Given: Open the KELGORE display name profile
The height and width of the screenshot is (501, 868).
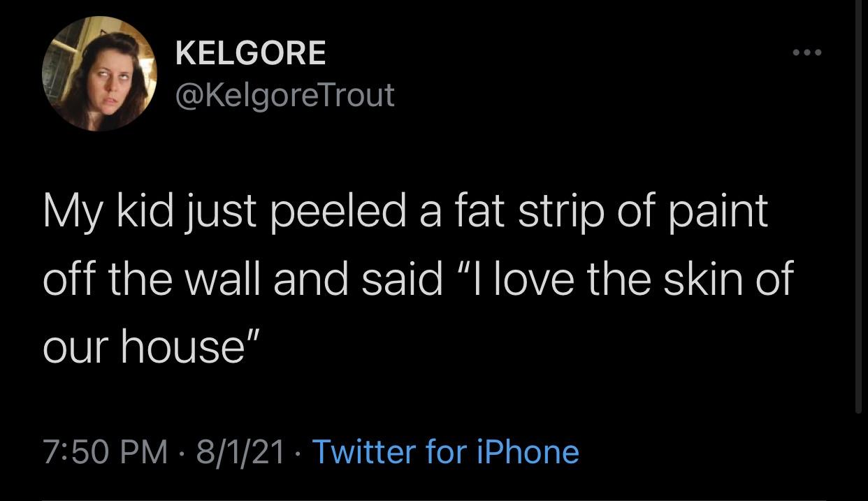Looking at the screenshot, I should click(x=250, y=53).
